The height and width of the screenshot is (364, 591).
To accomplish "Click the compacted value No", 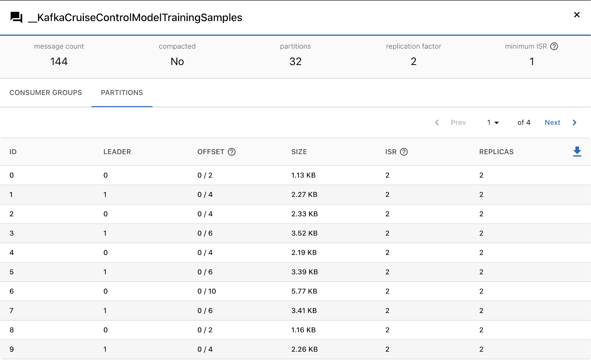I will pyautogui.click(x=177, y=61).
